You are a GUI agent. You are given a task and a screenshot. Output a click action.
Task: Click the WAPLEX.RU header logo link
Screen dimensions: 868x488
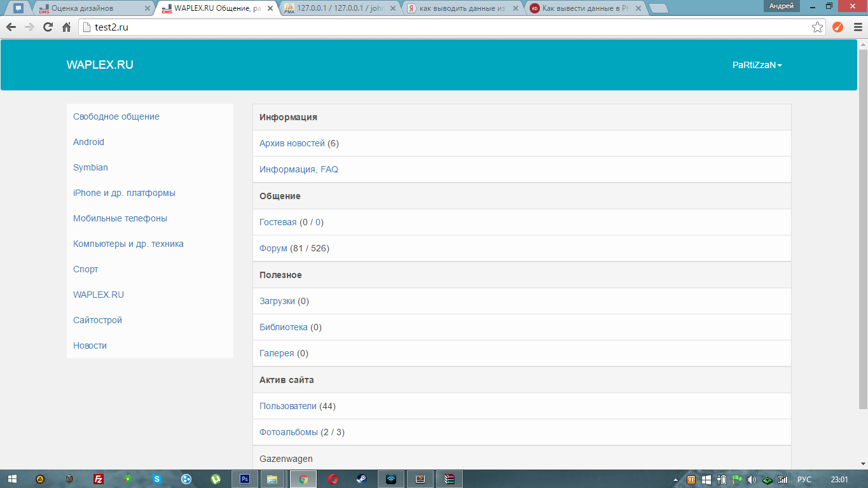pyautogui.click(x=100, y=65)
